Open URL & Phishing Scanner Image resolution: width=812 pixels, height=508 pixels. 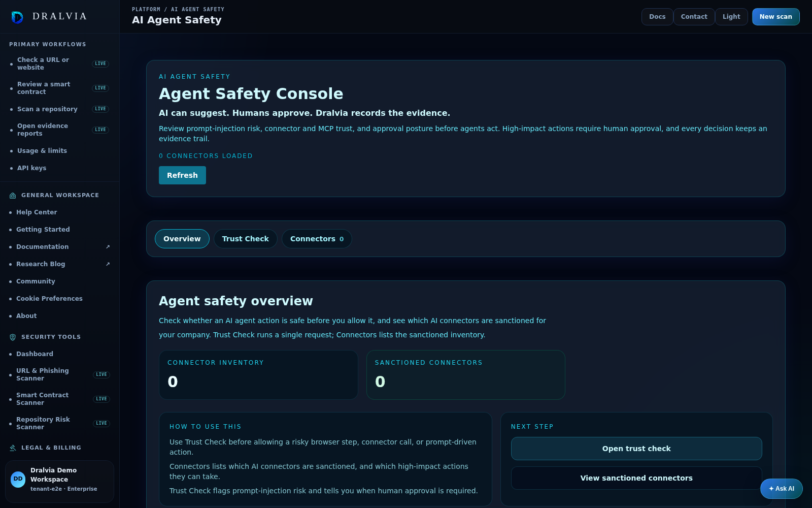point(60,374)
